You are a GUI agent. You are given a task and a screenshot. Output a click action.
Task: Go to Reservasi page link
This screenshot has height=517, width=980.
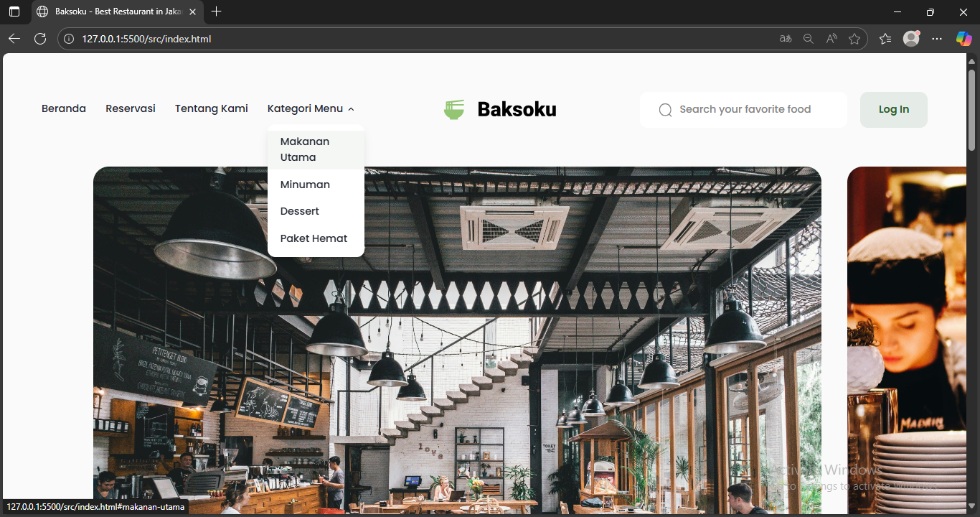(x=131, y=108)
